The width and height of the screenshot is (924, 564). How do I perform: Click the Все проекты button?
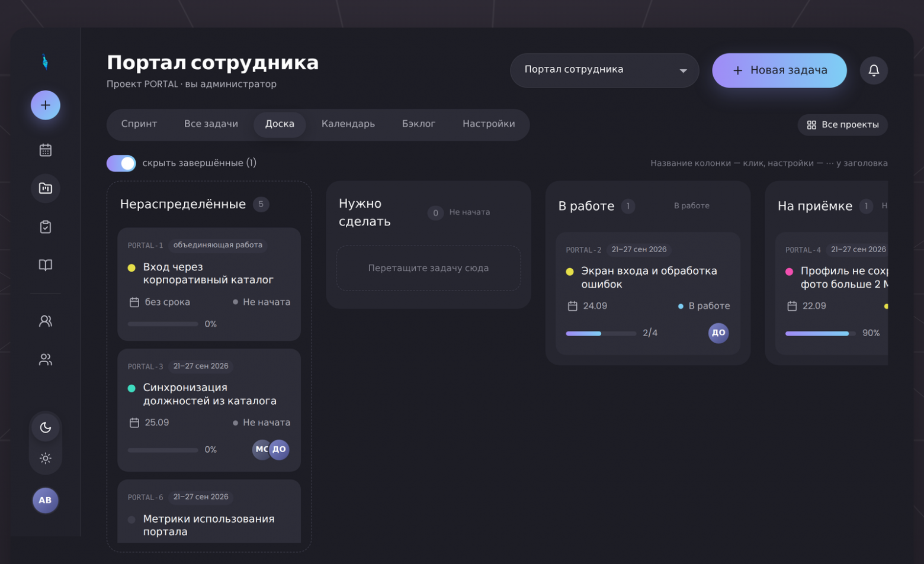coord(842,125)
